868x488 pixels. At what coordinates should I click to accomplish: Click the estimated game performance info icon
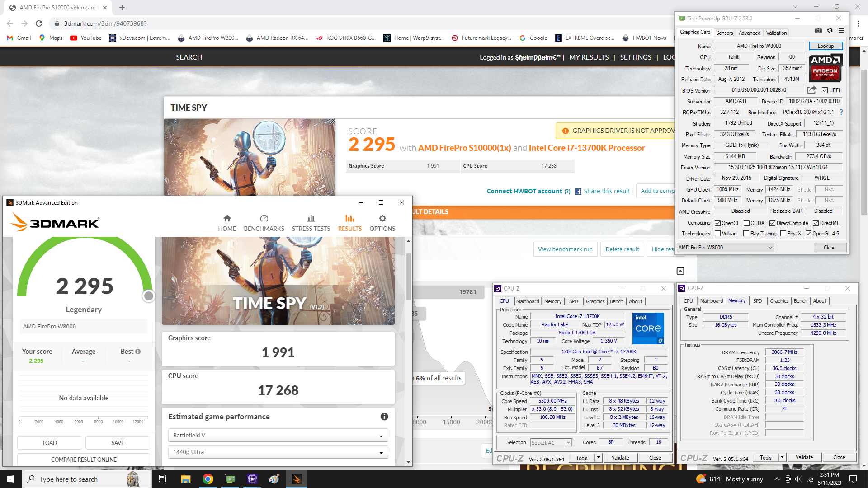click(x=384, y=417)
